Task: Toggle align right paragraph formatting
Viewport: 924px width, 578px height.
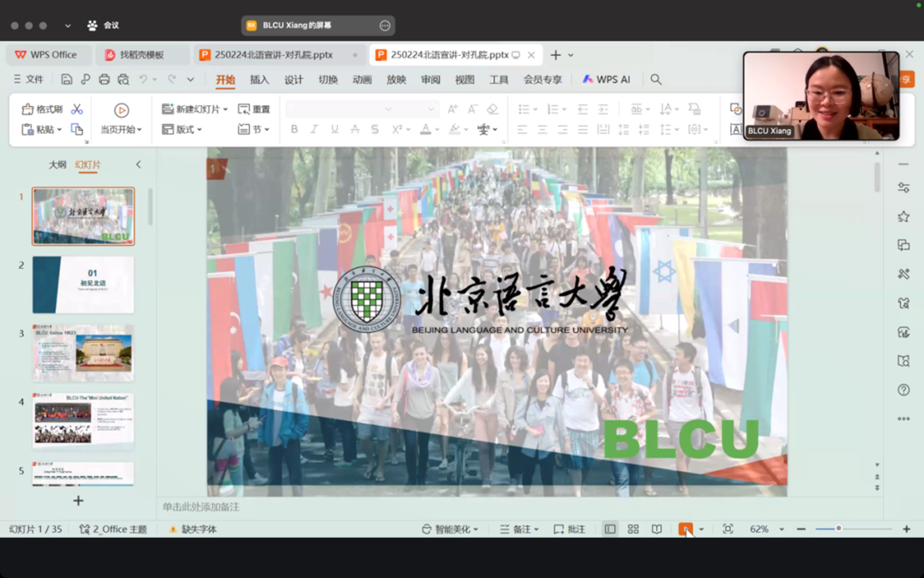Action: pyautogui.click(x=563, y=129)
